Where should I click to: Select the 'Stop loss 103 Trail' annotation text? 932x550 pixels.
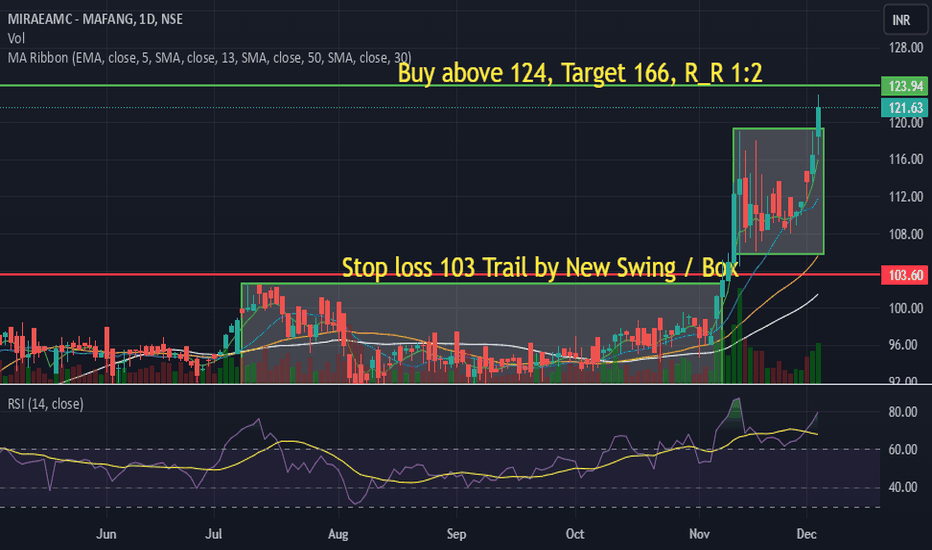[540, 268]
